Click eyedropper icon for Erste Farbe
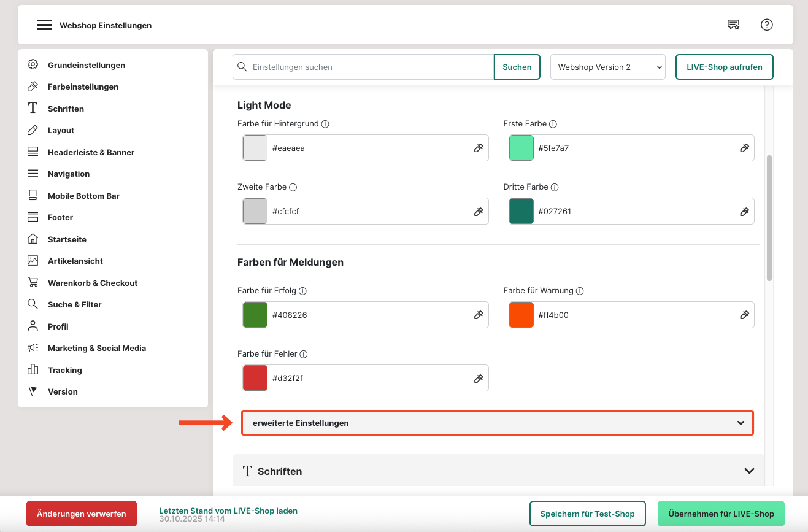 coord(744,148)
